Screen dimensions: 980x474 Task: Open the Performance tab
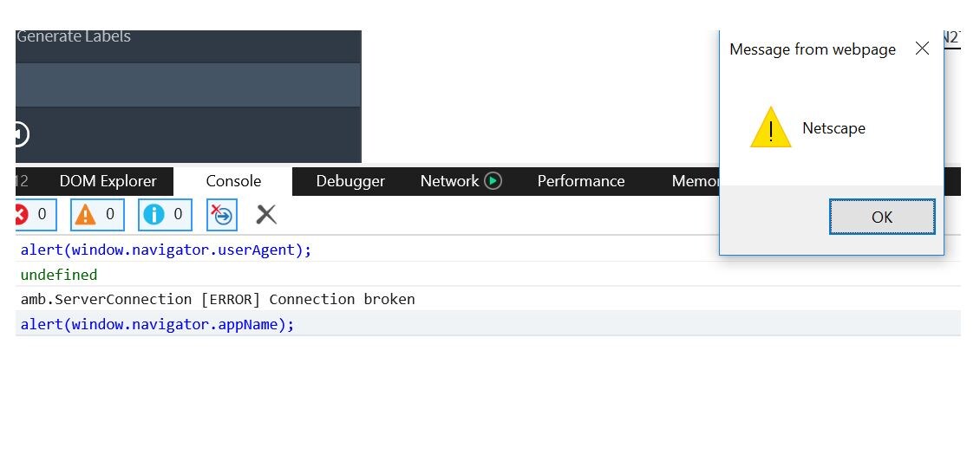(x=580, y=181)
